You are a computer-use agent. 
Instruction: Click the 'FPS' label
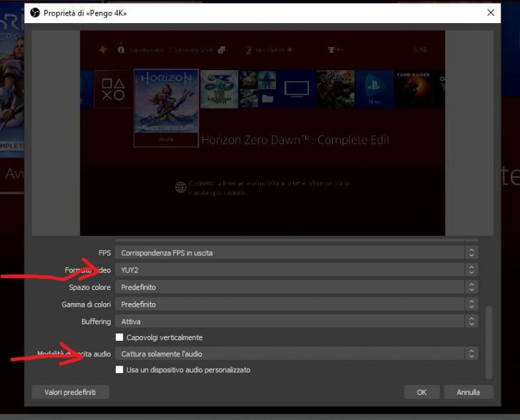104,253
